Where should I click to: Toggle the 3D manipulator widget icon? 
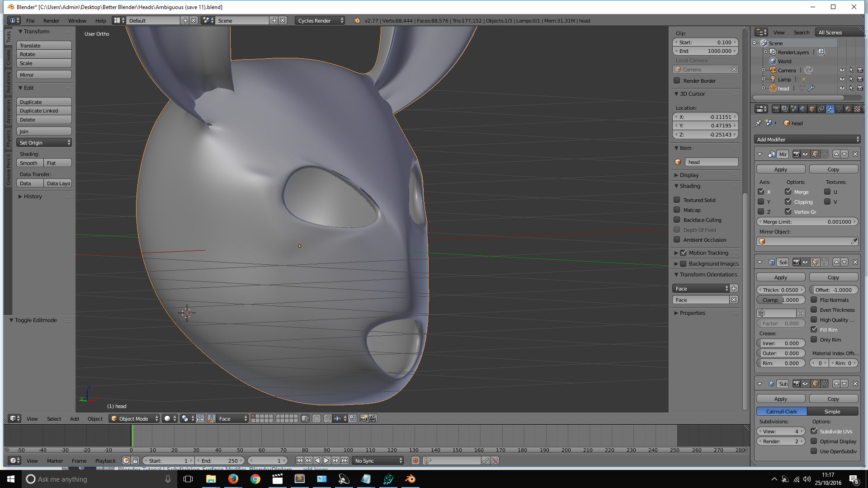[x=212, y=418]
